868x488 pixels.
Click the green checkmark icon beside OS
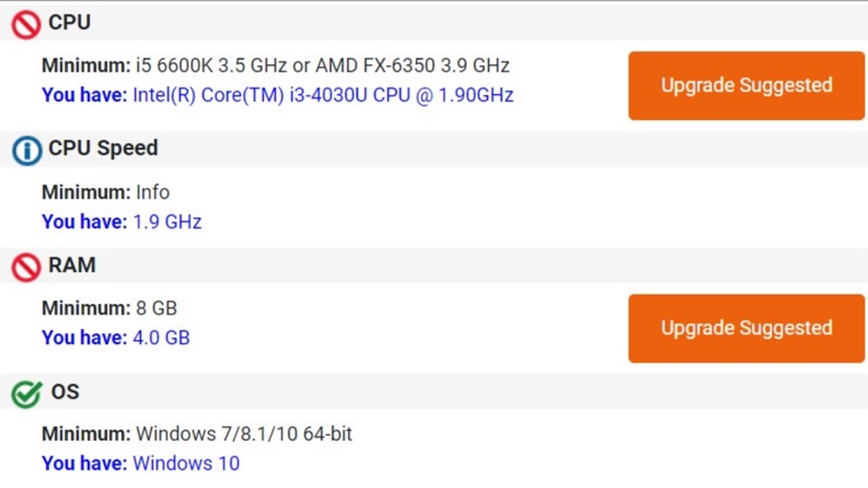click(x=26, y=394)
